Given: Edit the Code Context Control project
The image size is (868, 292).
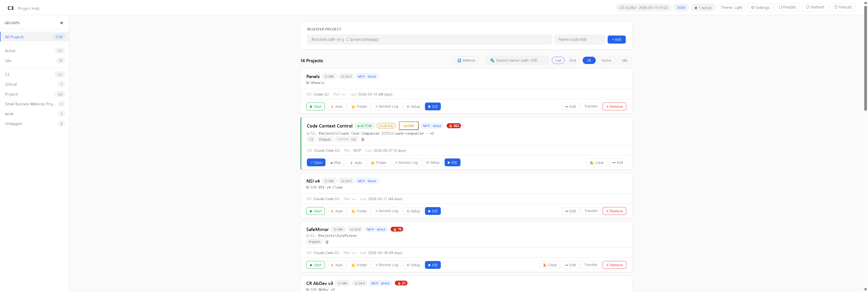Looking at the screenshot, I should click(618, 163).
